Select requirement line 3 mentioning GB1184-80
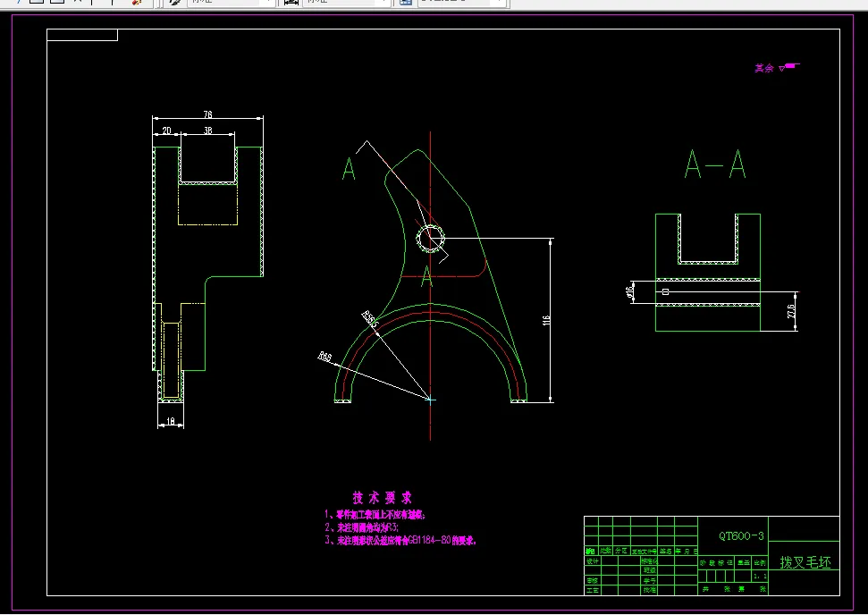The image size is (868, 615). (x=400, y=541)
